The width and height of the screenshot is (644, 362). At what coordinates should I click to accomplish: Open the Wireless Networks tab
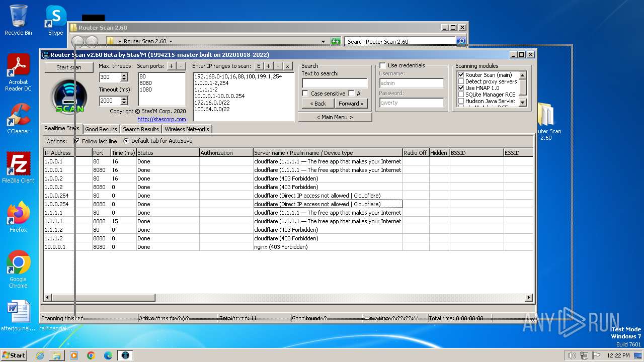[187, 129]
